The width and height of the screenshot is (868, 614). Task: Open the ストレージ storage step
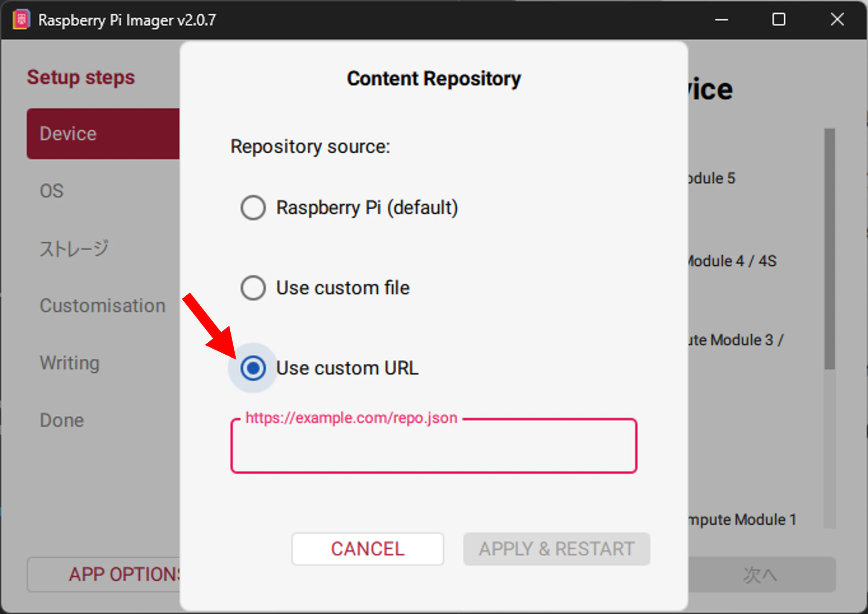point(74,249)
